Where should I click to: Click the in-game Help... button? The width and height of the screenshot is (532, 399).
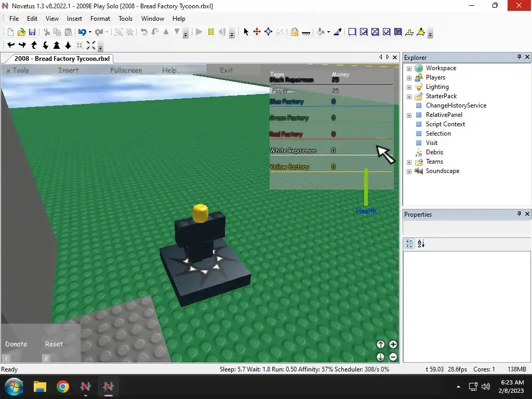171,70
